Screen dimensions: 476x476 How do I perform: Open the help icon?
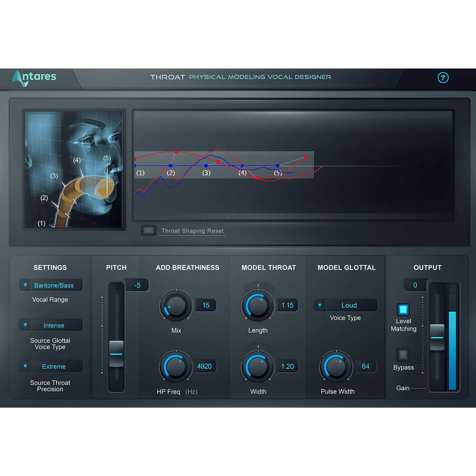(443, 78)
